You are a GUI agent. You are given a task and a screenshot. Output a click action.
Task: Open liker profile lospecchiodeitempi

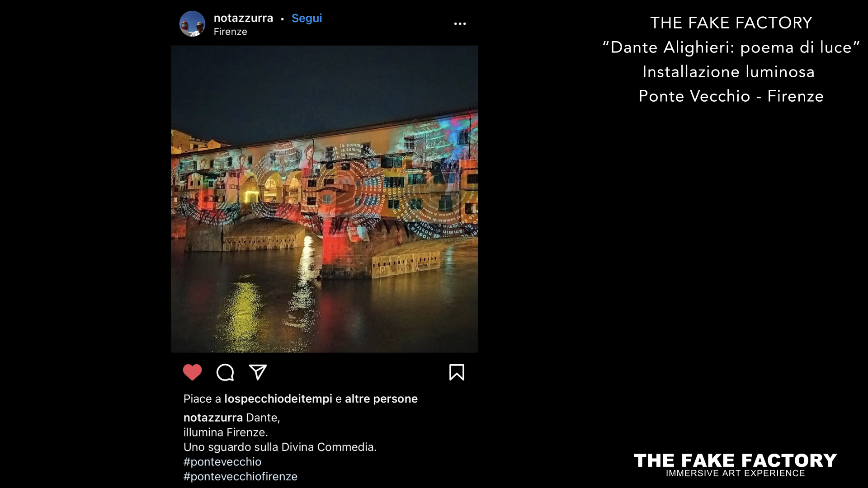click(278, 399)
